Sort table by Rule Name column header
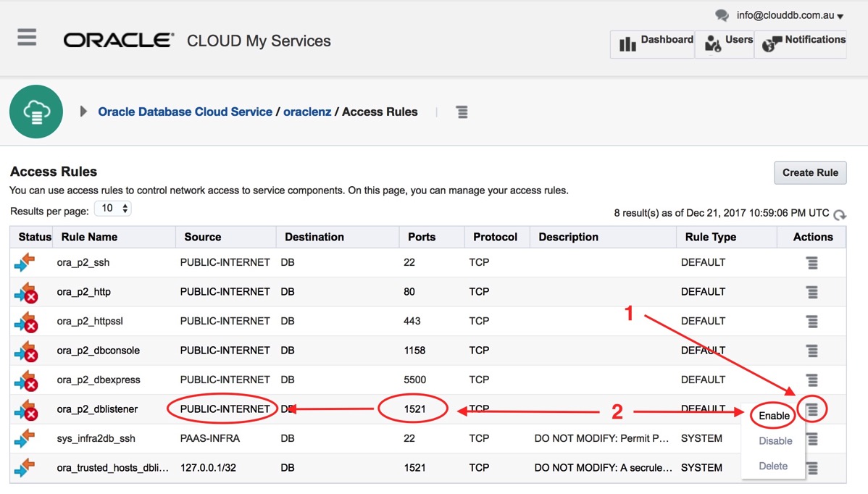868x494 pixels. click(89, 237)
